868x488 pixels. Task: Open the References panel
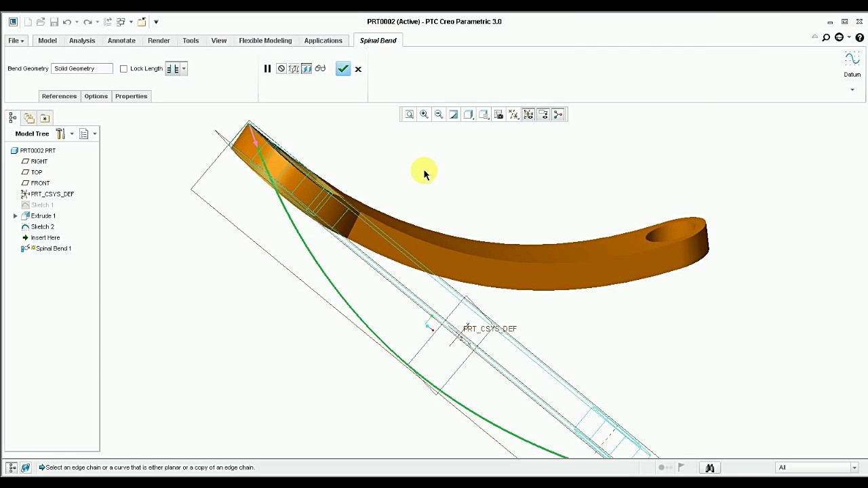tap(59, 96)
